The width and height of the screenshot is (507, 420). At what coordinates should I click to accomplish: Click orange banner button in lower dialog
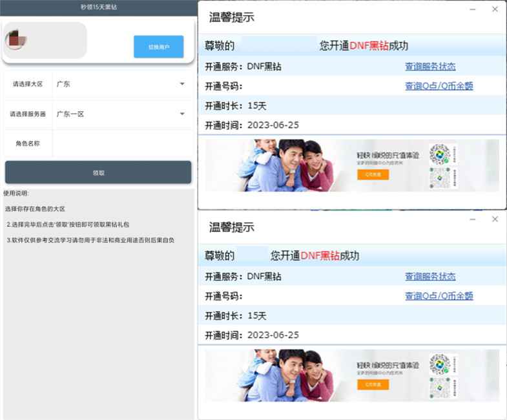373,384
